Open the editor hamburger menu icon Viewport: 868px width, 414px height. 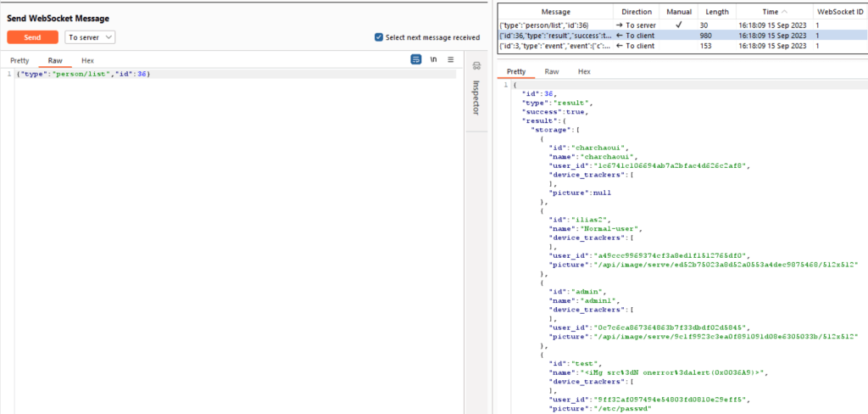(451, 60)
